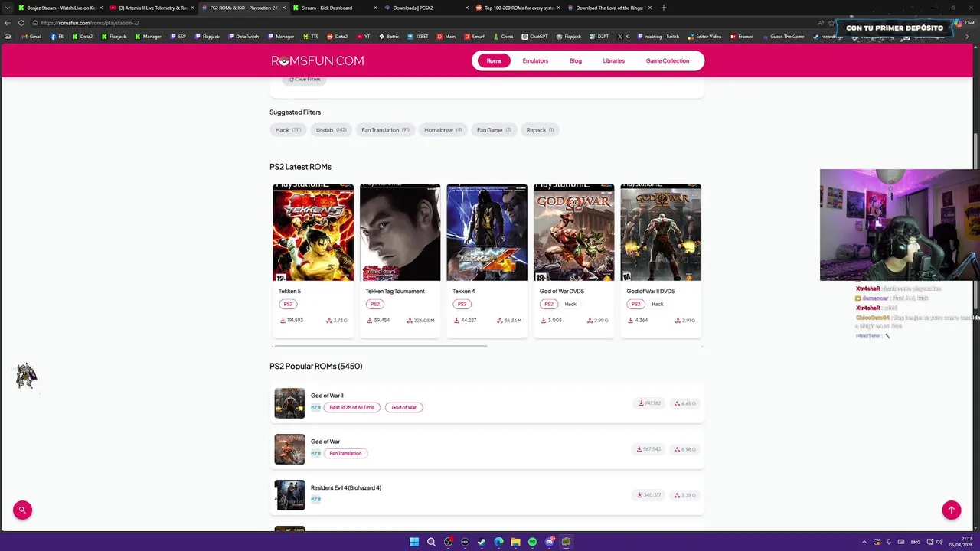Open the Windows Start menu
This screenshot has width=980, height=551.
coord(414,542)
